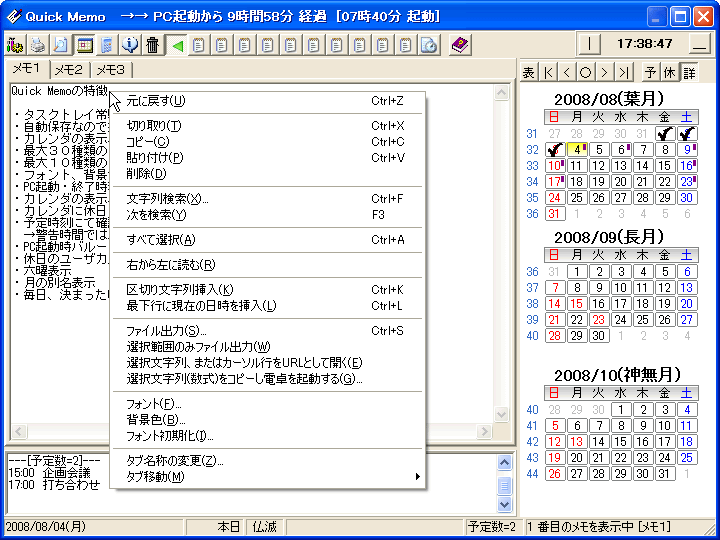720x540 pixels.
Task: Select day 15 in August 2008 calendar
Action: tap(664, 166)
